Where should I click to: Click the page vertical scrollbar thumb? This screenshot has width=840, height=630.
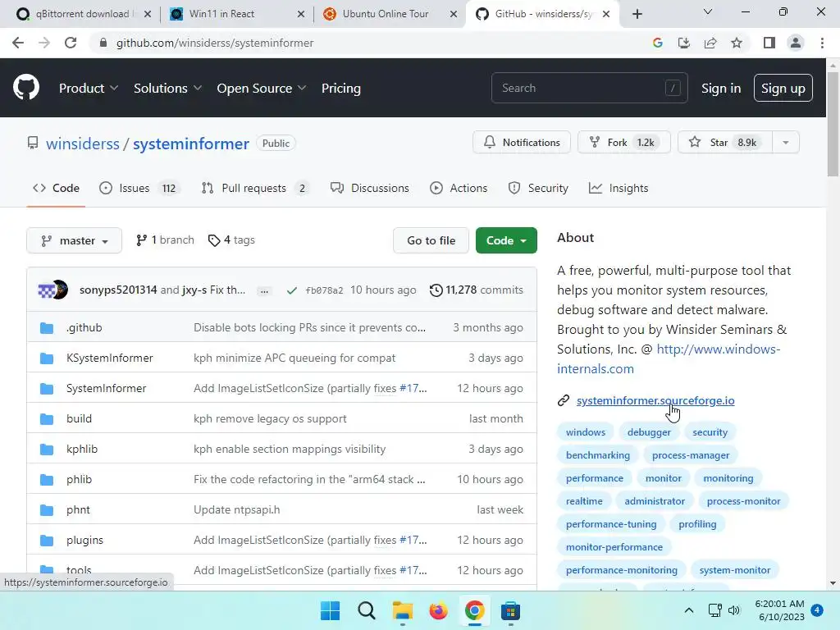[x=833, y=125]
